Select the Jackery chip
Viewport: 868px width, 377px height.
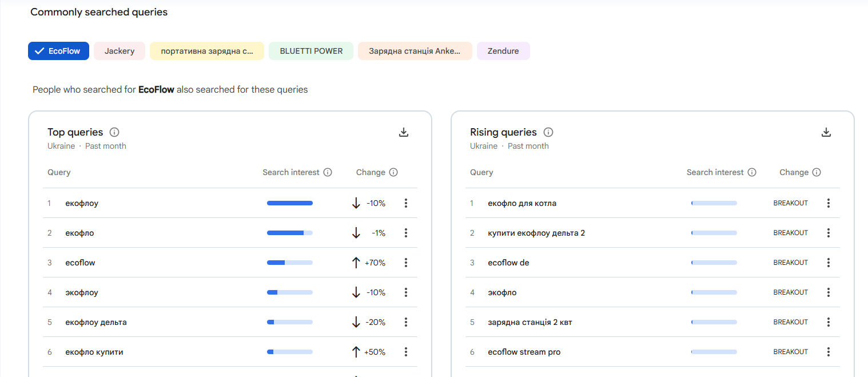(120, 51)
